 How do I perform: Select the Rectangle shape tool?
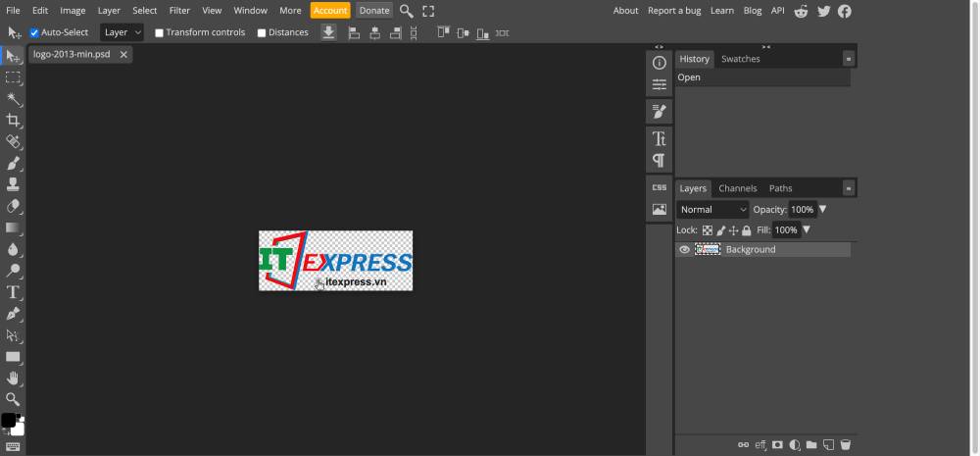13,357
